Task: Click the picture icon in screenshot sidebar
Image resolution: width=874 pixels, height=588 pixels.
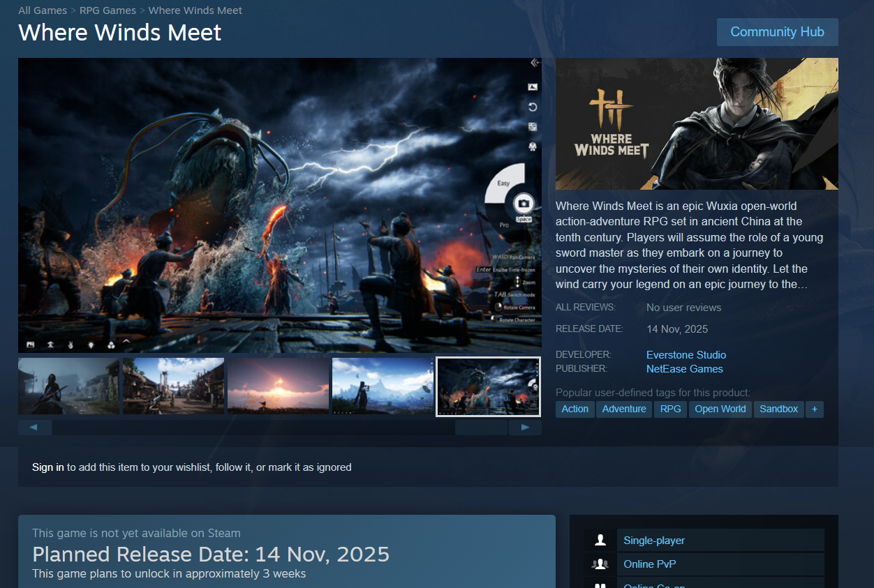Action: [533, 87]
